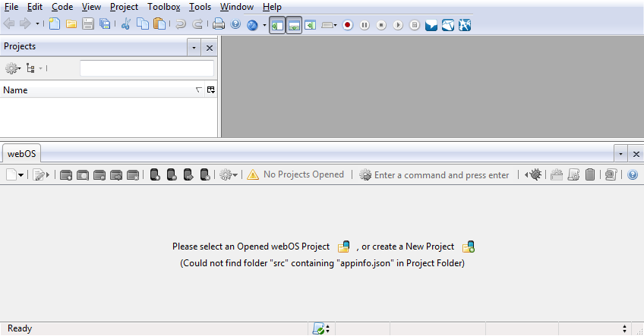Launch on device with the phone arrow icon
This screenshot has width=644, height=336.
[x=188, y=174]
